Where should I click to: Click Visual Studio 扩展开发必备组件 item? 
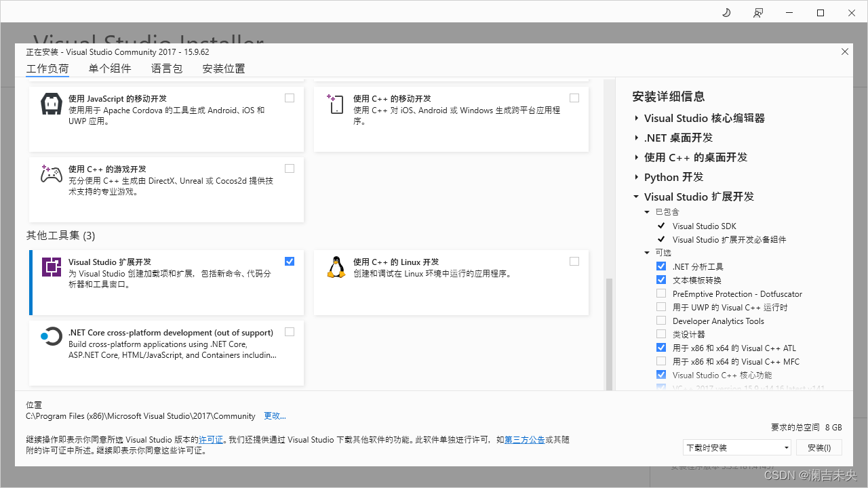tap(730, 240)
